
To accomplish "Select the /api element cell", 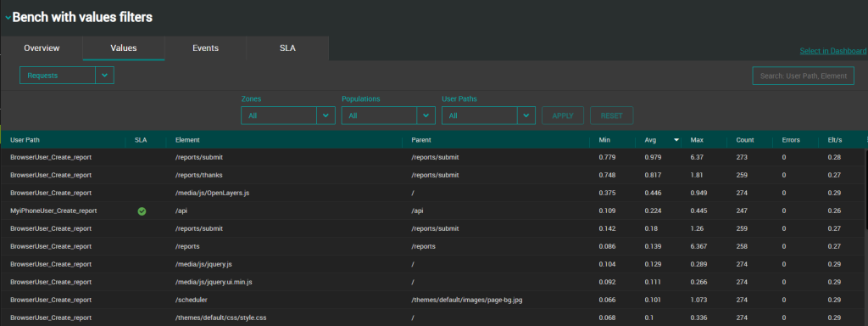I will (181, 211).
